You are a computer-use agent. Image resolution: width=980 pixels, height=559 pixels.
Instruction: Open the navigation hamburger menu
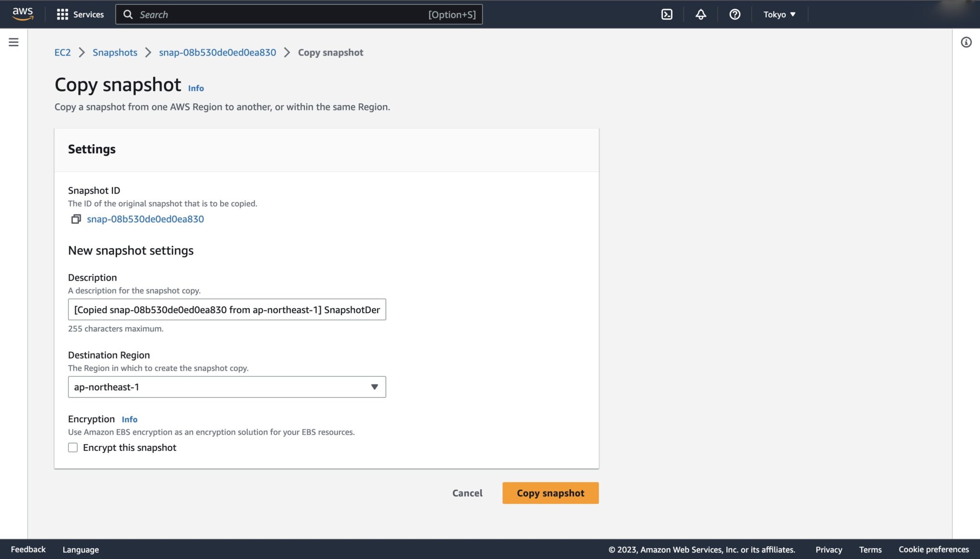pos(13,42)
